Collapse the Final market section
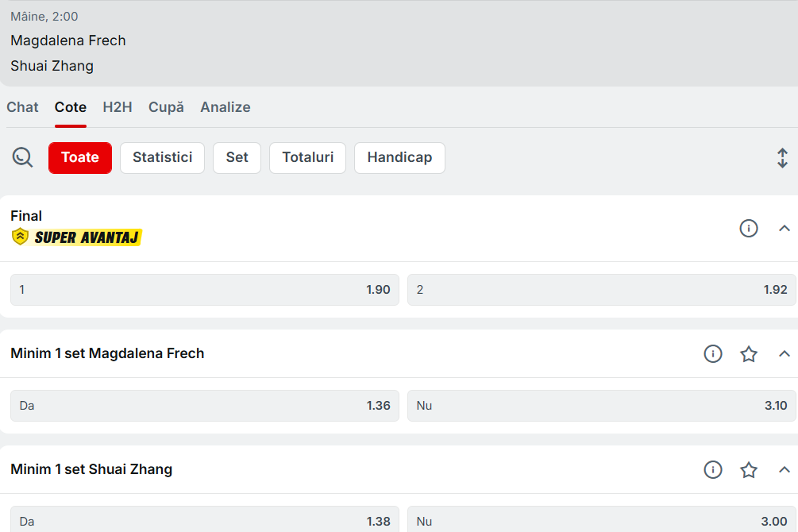 (x=785, y=229)
